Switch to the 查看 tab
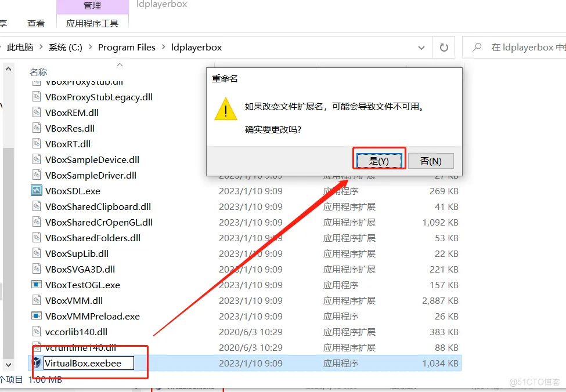Screen dimensions: 566x392 coord(35,23)
